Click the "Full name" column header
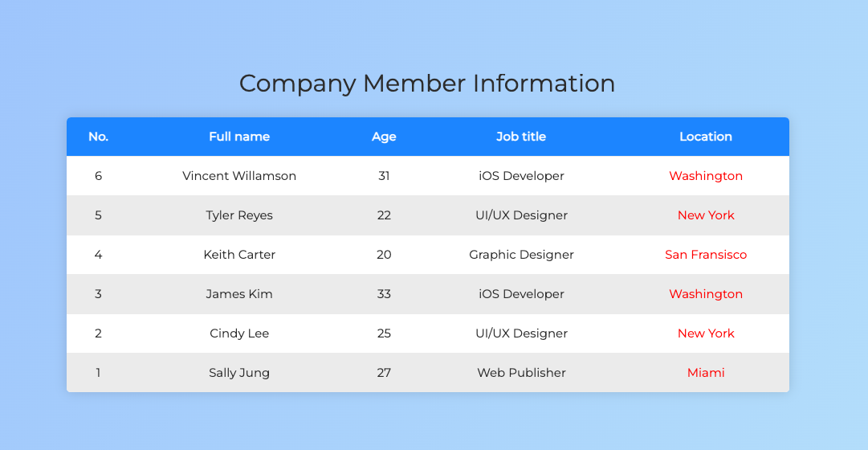The height and width of the screenshot is (450, 868). [239, 137]
